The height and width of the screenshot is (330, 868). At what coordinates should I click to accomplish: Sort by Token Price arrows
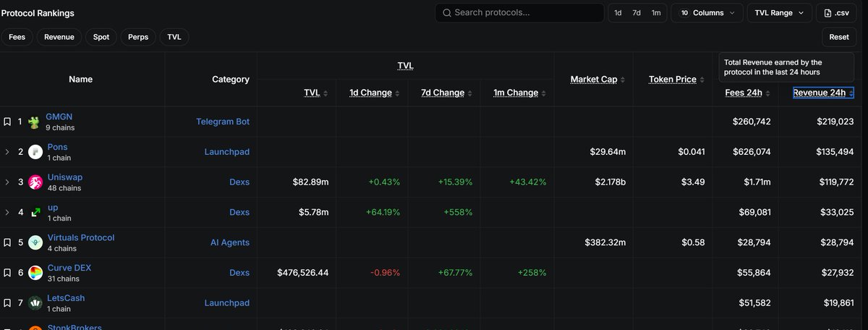[702, 80]
